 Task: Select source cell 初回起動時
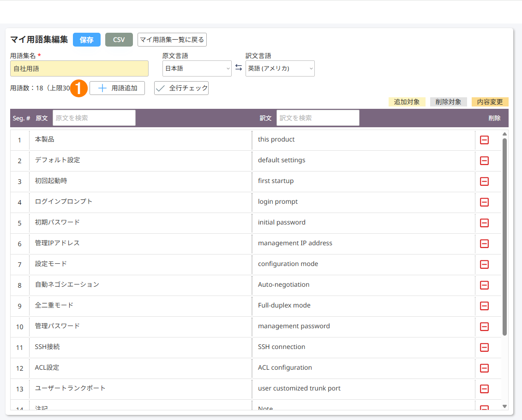[140, 182]
